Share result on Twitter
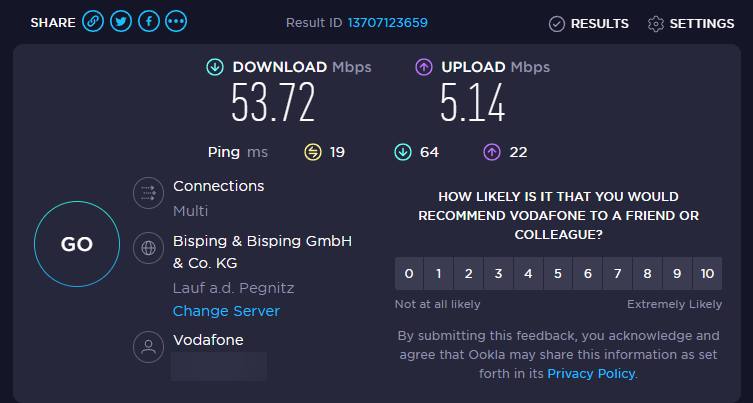Viewport: 753px width, 403px height. coord(121,22)
